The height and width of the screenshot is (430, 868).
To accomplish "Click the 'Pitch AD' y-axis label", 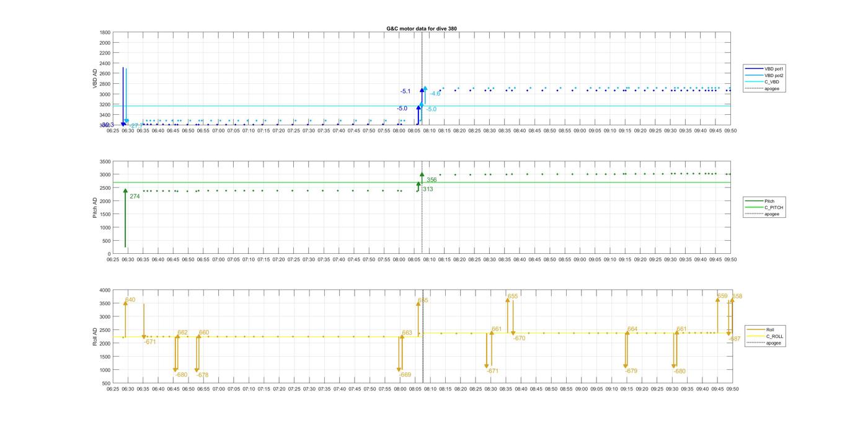I will (95, 208).
